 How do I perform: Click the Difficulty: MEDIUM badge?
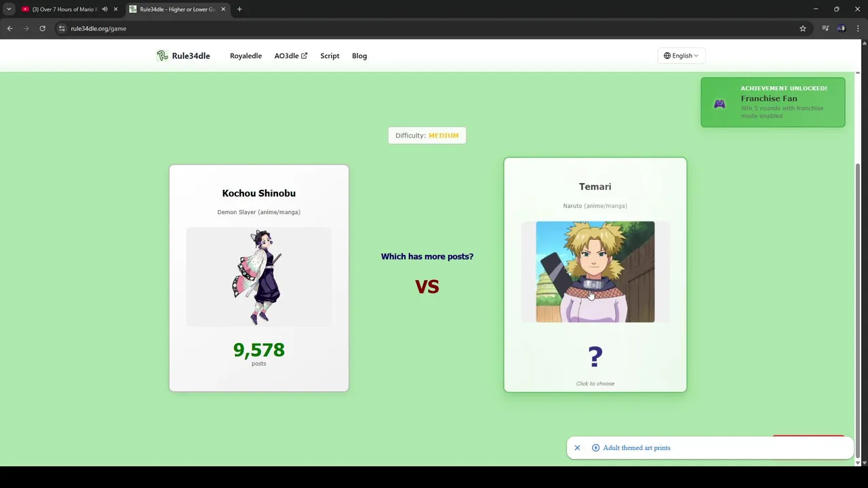427,136
